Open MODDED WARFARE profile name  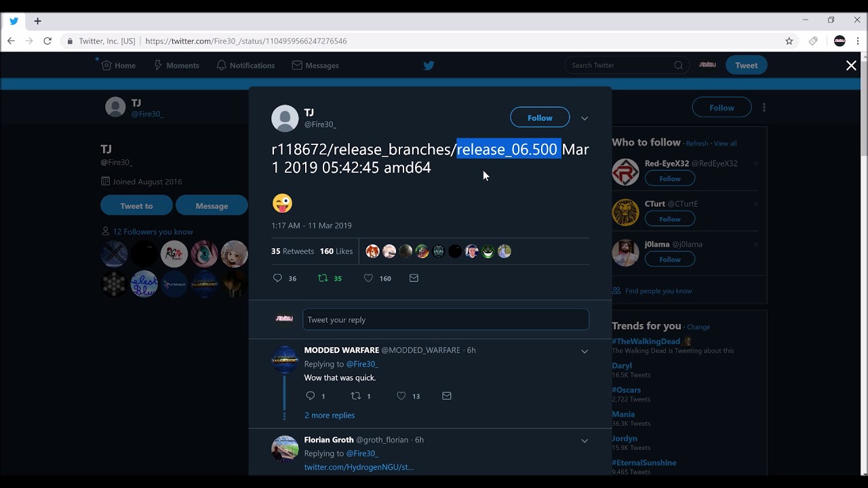click(x=342, y=350)
